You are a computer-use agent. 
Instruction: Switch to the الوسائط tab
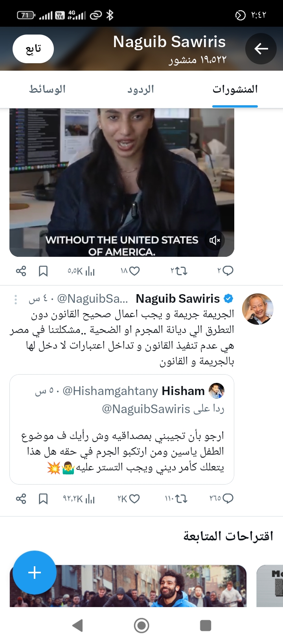pyautogui.click(x=47, y=90)
